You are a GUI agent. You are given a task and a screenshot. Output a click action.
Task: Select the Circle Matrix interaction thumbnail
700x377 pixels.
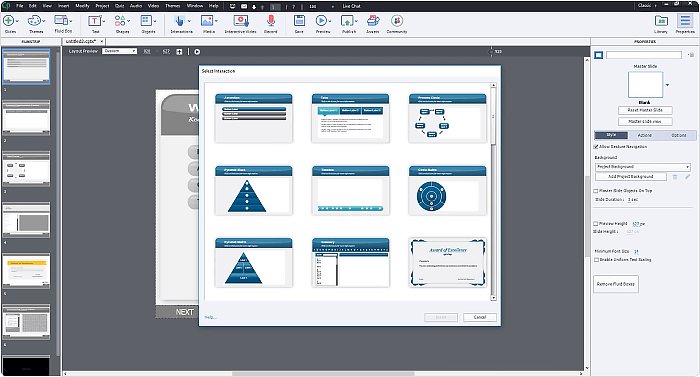pos(447,191)
